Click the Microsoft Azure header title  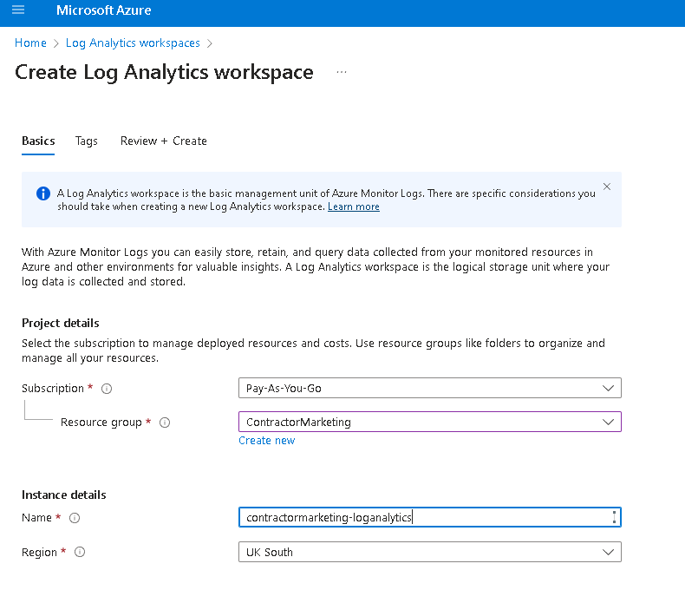[103, 10]
